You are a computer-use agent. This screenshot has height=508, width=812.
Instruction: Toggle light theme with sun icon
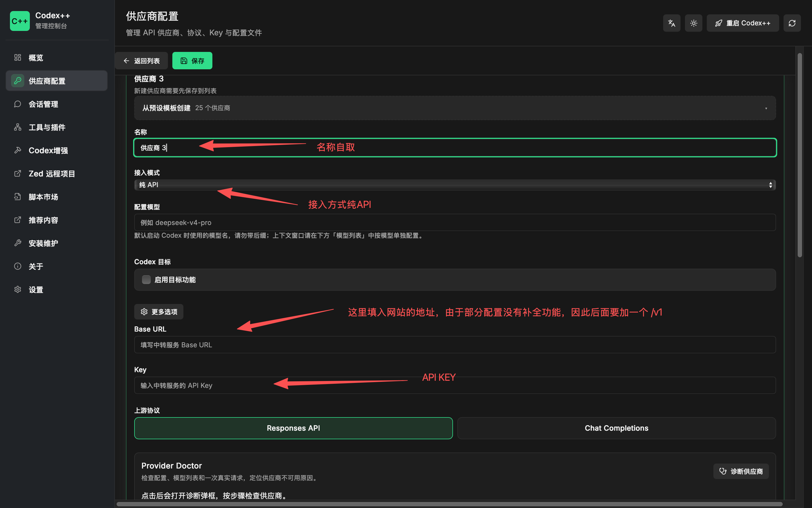tap(693, 23)
